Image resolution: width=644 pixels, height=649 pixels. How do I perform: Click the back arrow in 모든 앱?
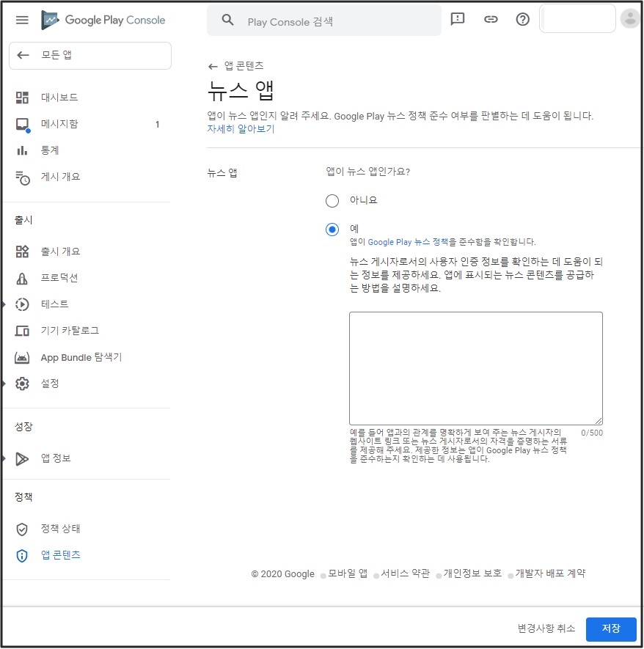[23, 55]
